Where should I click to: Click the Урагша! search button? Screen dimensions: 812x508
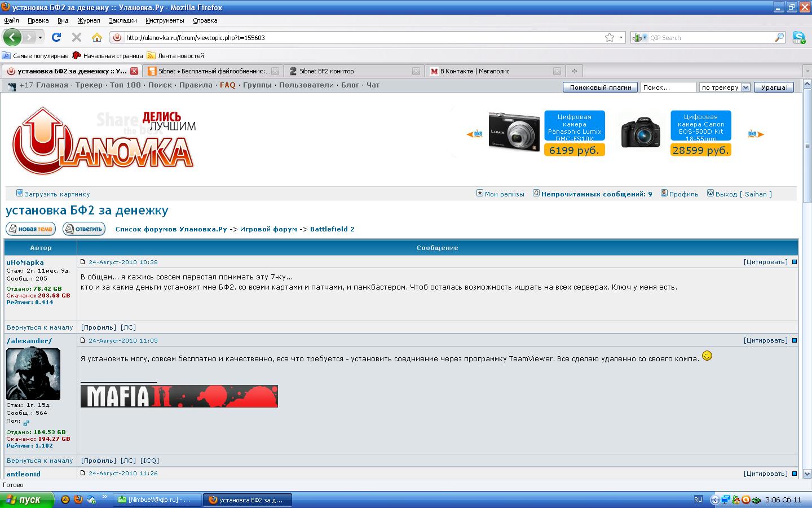[x=774, y=87]
